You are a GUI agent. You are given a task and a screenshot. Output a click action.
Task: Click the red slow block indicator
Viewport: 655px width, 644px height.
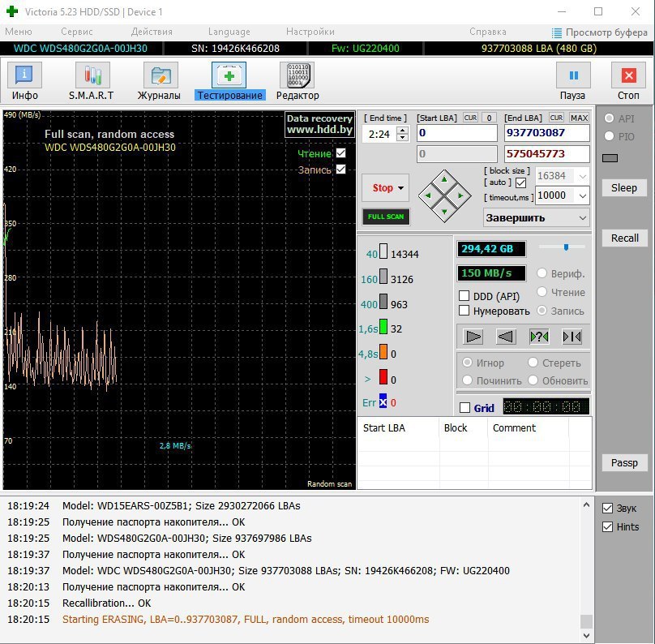(x=383, y=377)
